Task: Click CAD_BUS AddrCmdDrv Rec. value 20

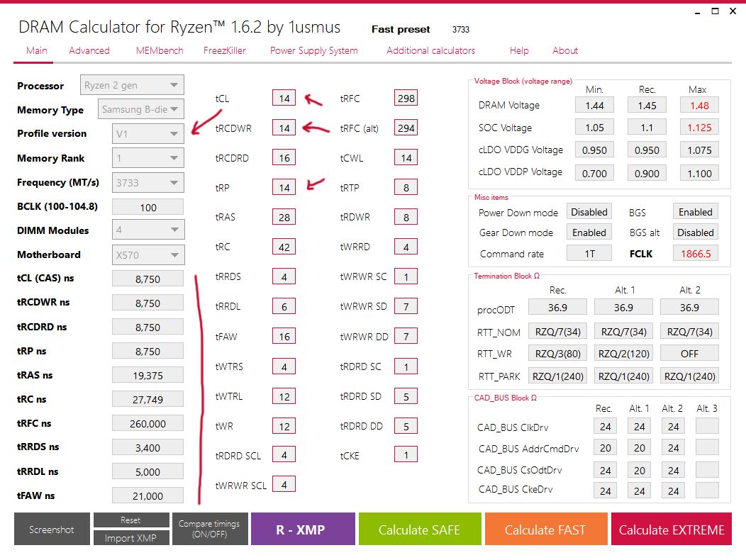Action: click(x=605, y=448)
